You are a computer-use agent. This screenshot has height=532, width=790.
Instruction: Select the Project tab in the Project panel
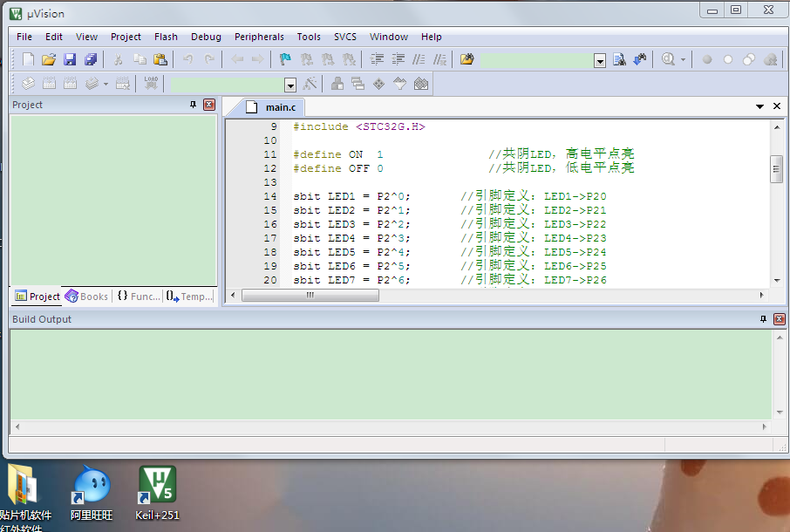(x=37, y=297)
